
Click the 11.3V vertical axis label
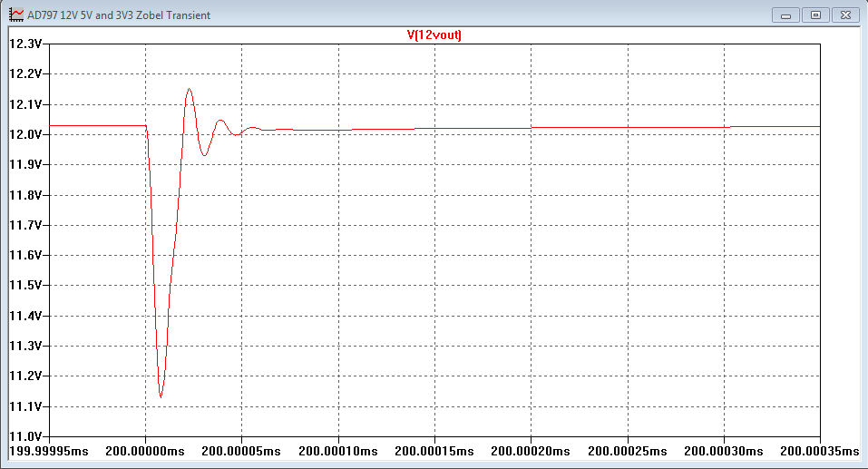tap(25, 346)
